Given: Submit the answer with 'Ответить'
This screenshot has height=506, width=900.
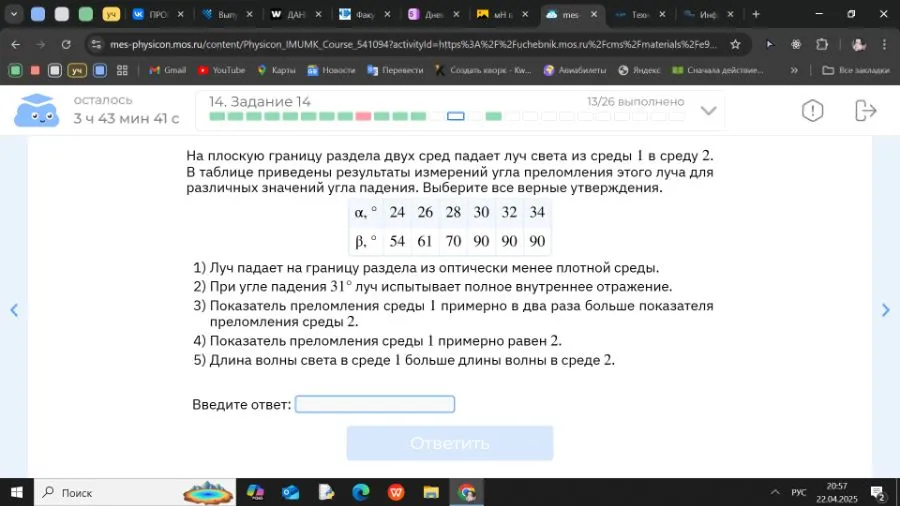Looking at the screenshot, I should point(449,443).
